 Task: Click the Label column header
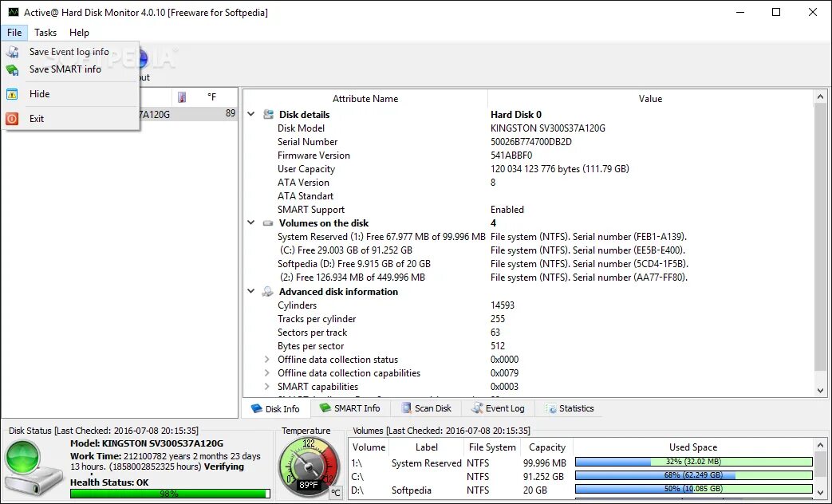[427, 447]
